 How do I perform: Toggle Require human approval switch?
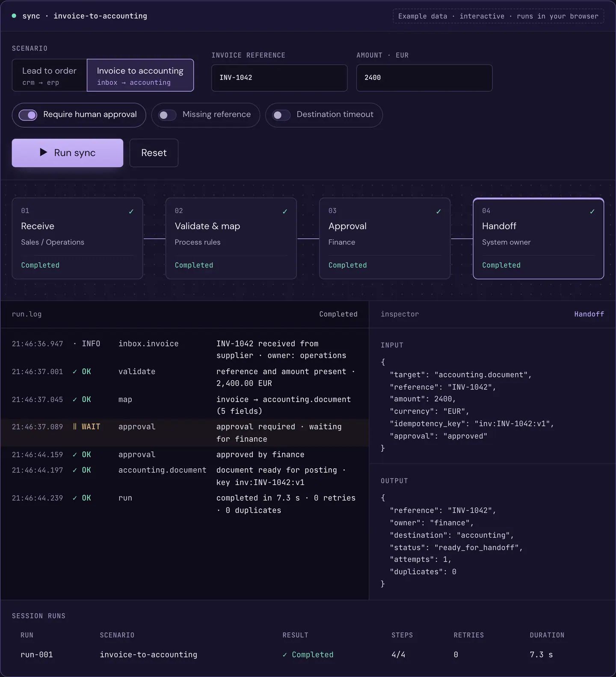click(x=28, y=115)
